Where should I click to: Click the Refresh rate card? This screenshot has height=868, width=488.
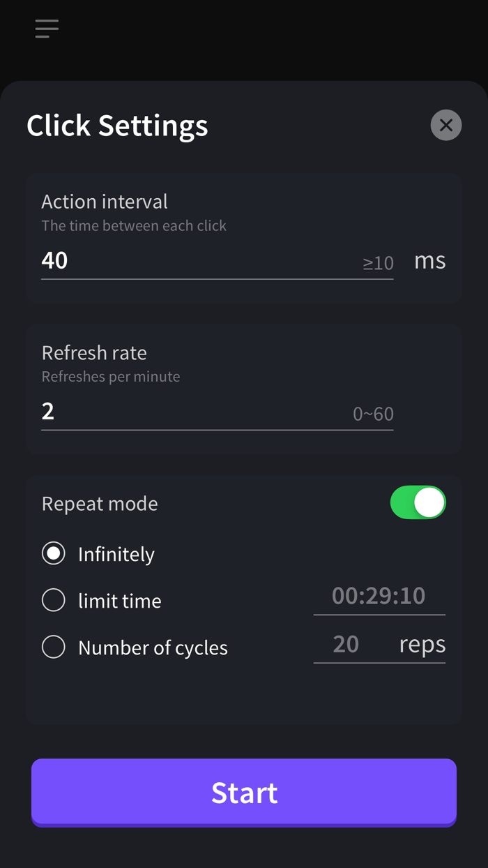point(244,388)
